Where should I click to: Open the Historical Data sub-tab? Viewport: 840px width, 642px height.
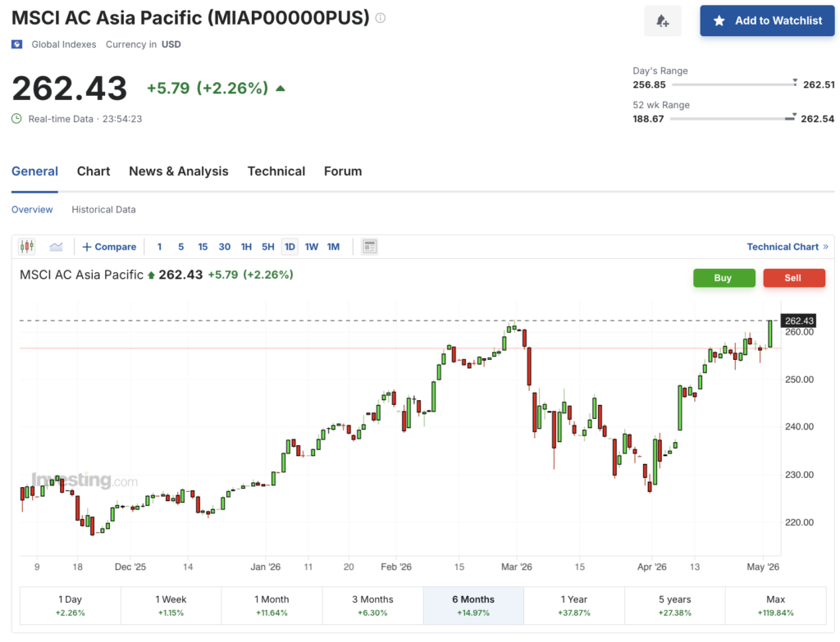coord(103,209)
